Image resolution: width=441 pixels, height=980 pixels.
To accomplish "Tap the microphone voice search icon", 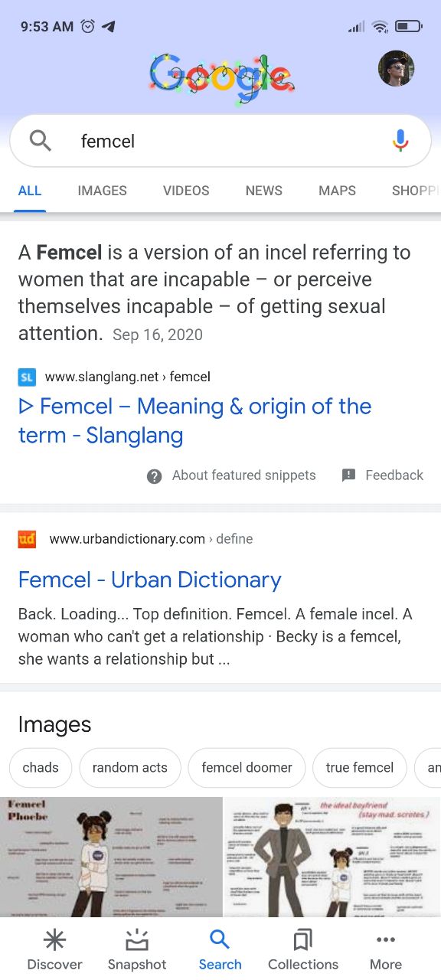I will click(x=400, y=141).
